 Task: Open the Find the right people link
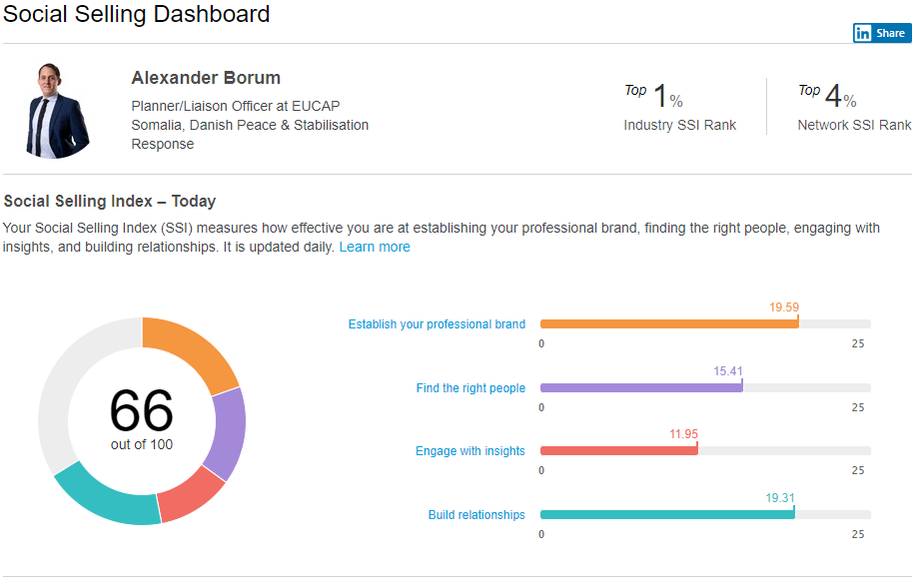(x=470, y=388)
